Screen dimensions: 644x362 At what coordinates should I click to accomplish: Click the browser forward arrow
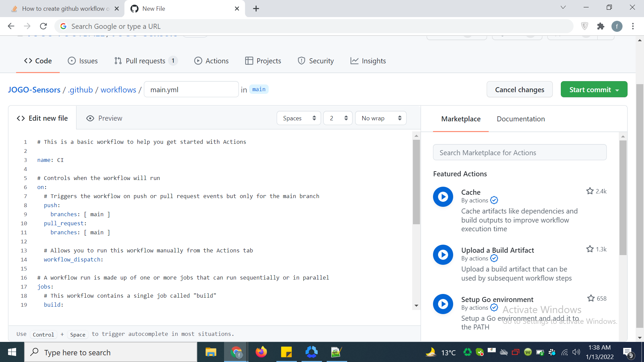27,26
